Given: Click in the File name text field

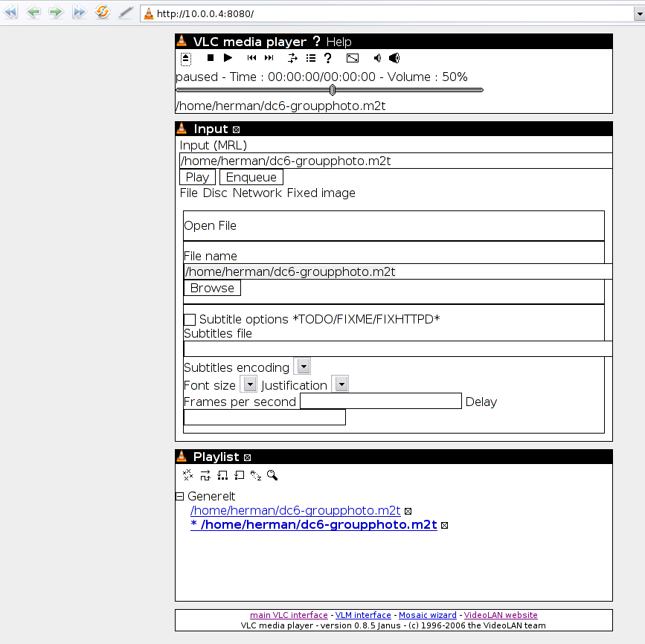Looking at the screenshot, I should (398, 272).
